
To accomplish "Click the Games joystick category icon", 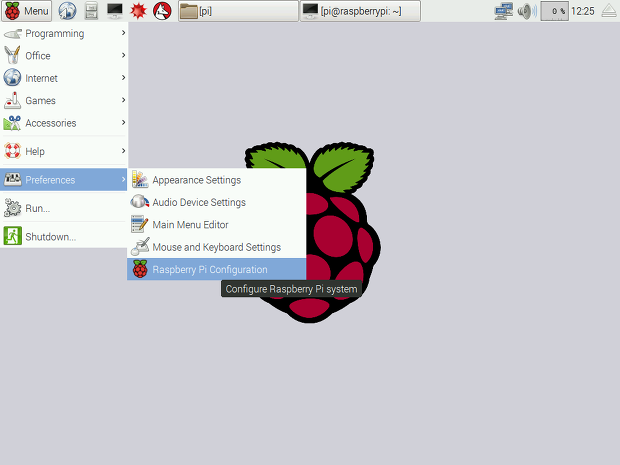I will click(12, 100).
